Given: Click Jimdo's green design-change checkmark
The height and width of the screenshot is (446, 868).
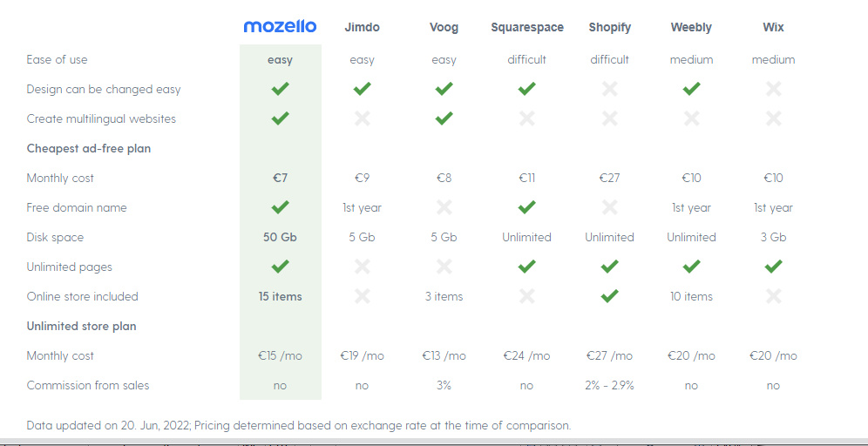Looking at the screenshot, I should (x=362, y=89).
